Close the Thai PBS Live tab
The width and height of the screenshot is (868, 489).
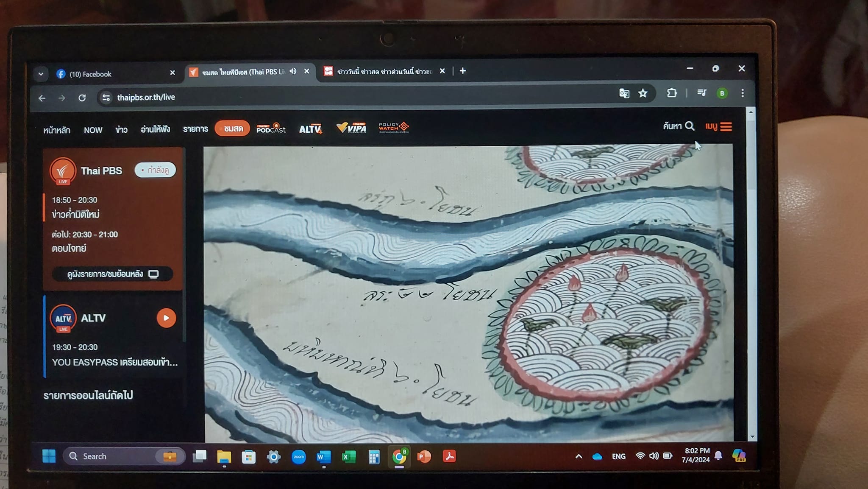(x=307, y=71)
